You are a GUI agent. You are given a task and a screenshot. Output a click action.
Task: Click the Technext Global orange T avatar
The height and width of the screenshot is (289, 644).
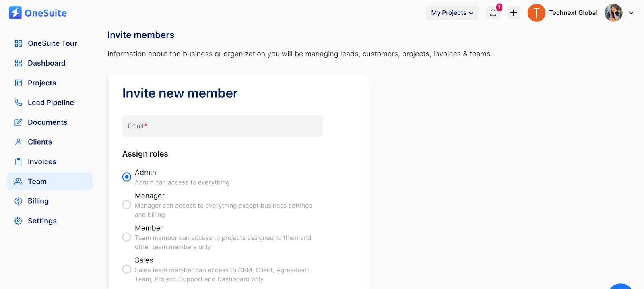click(536, 13)
